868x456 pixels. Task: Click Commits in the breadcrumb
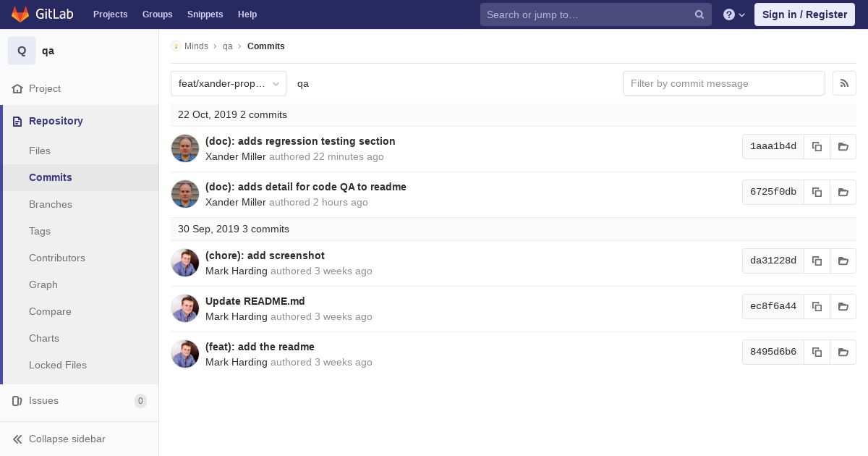pyautogui.click(x=266, y=46)
